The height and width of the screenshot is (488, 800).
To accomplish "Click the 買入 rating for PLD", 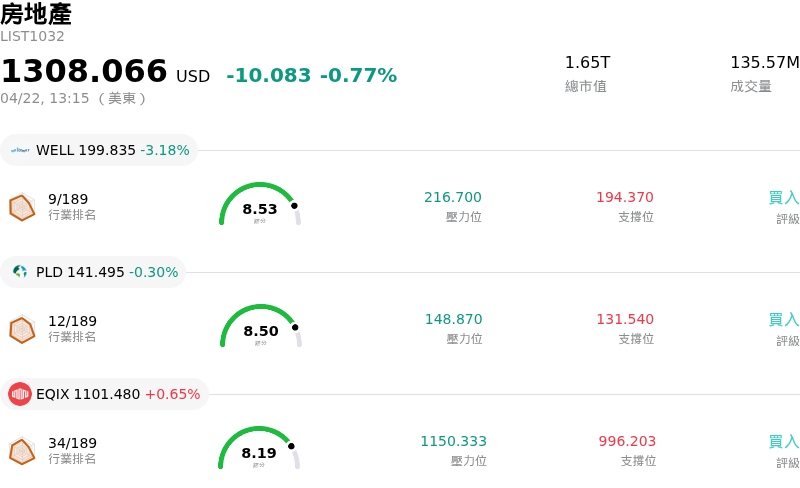I will [x=783, y=320].
